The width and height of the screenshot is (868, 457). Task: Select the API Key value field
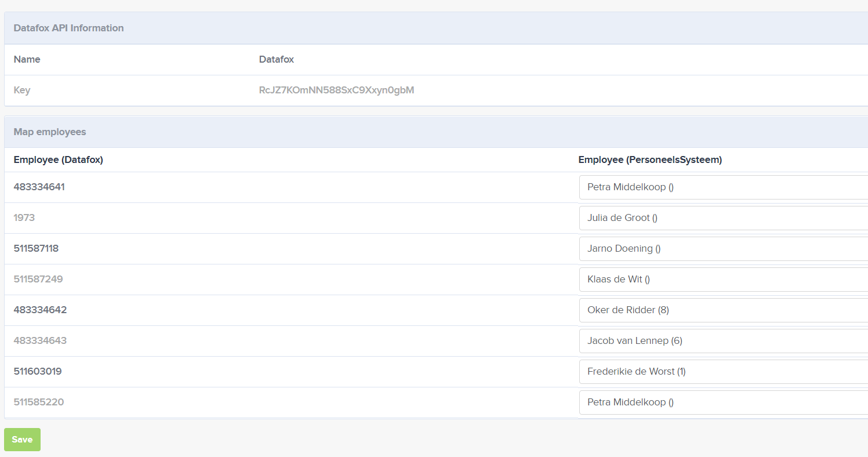coord(337,90)
